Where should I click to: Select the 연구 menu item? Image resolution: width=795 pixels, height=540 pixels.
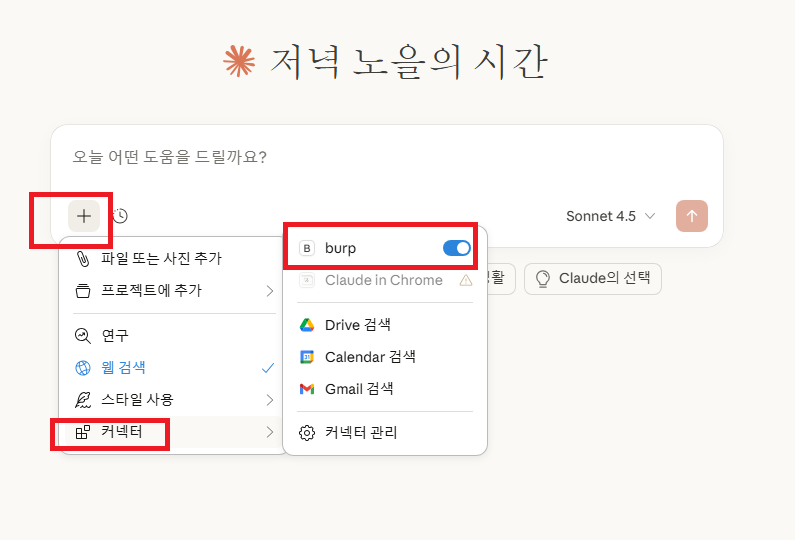tap(115, 336)
